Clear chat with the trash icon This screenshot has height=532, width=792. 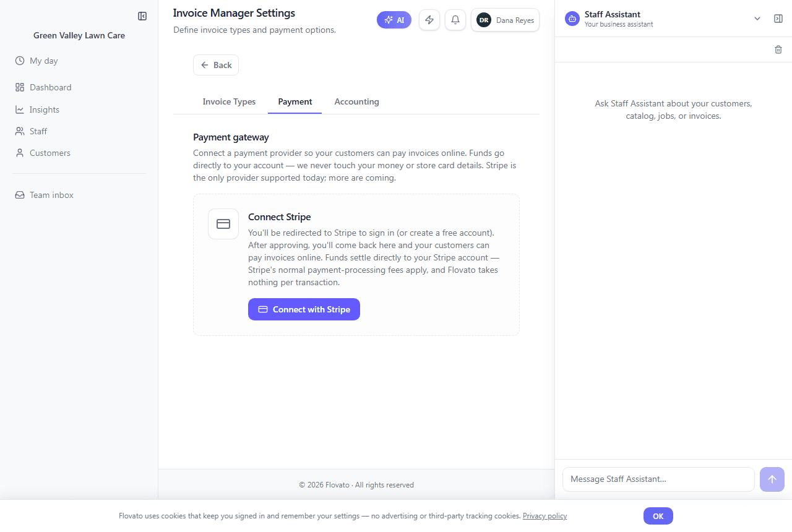click(778, 49)
